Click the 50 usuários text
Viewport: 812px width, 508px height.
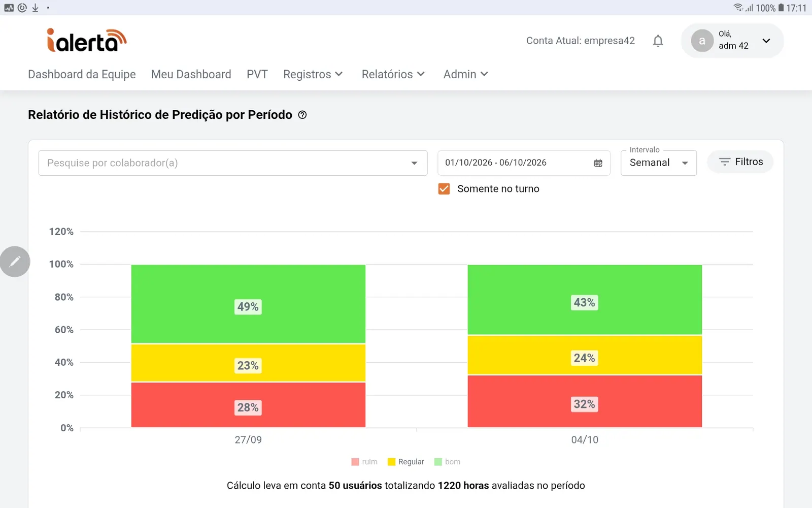pos(355,486)
